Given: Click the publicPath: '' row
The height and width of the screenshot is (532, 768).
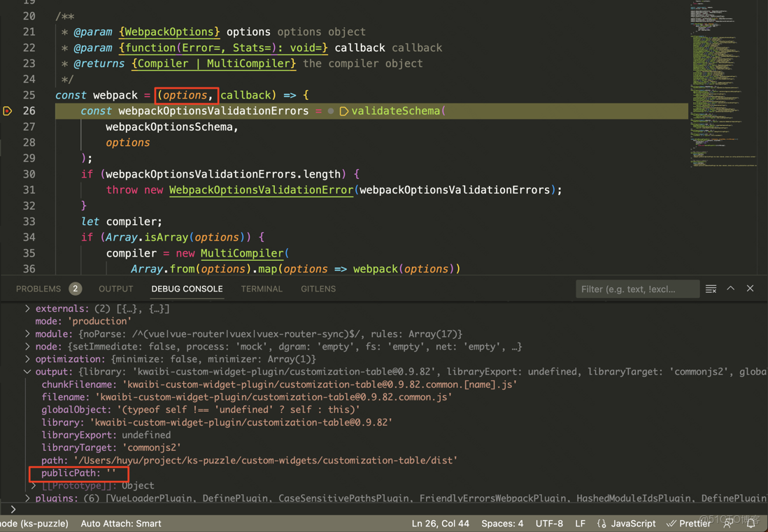Looking at the screenshot, I should click(x=78, y=473).
